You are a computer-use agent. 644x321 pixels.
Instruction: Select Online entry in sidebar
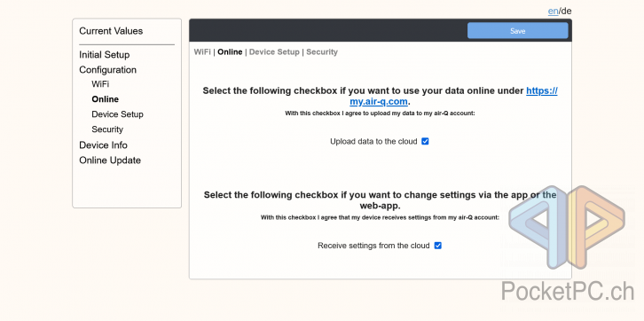(106, 99)
